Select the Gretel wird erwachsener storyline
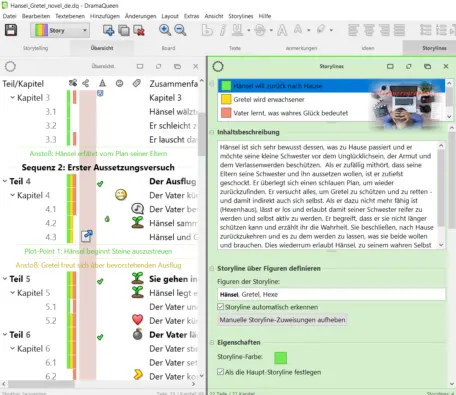 [x=269, y=99]
